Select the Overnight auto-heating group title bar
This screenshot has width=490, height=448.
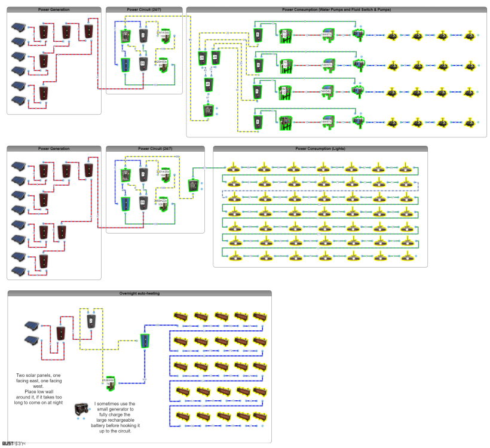tap(139, 293)
